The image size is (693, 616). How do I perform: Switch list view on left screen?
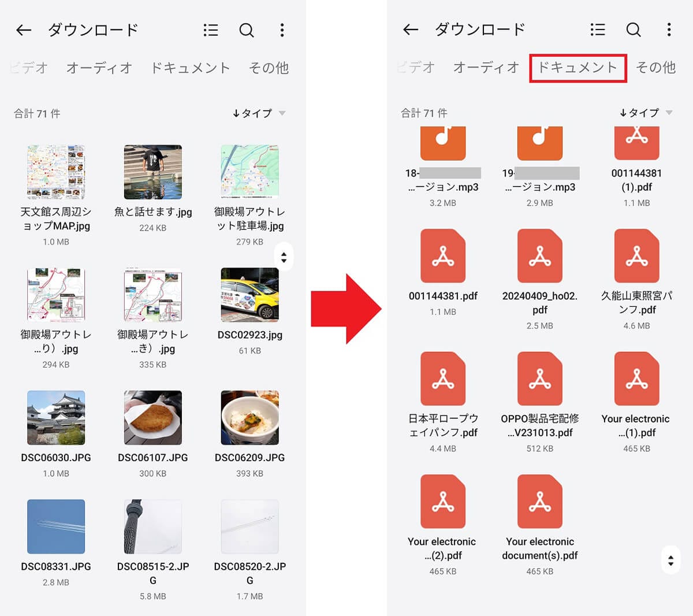click(x=211, y=30)
